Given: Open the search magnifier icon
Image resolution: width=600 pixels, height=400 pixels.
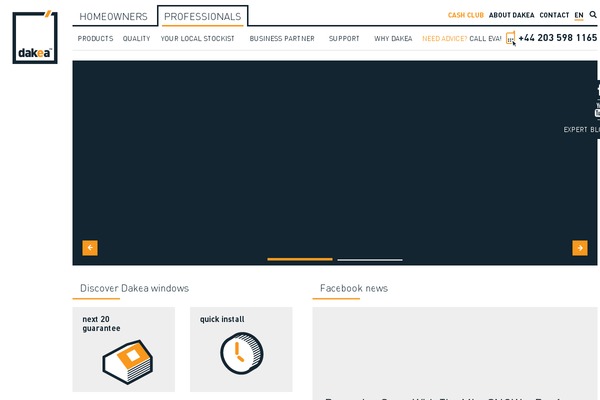Looking at the screenshot, I should click(592, 16).
